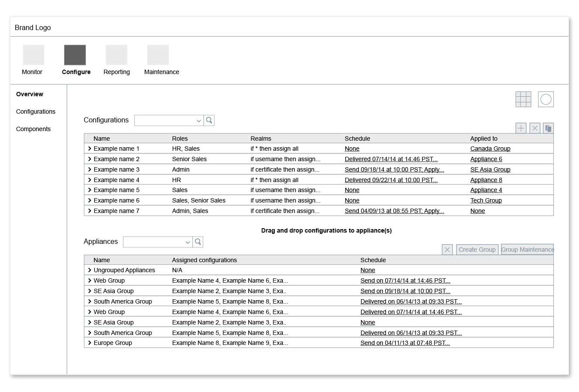Select the HR, Sales role cell
The width and height of the screenshot is (579, 392).
[x=186, y=149]
